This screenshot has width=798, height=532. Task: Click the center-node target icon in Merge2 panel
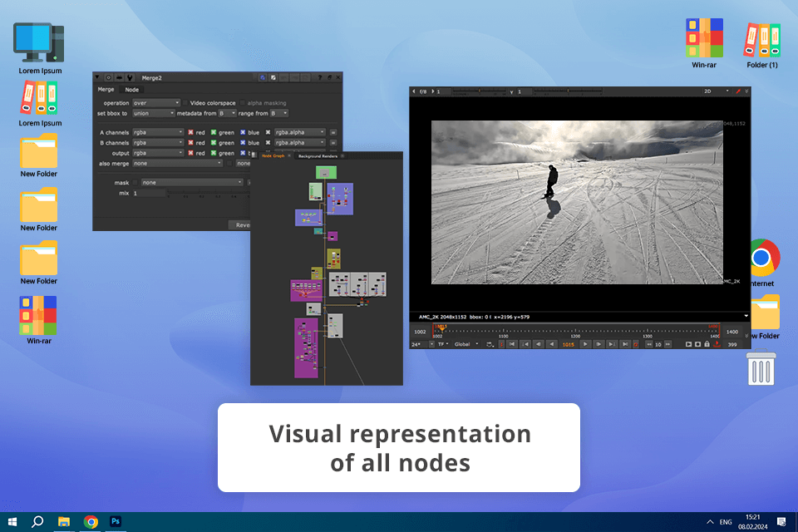click(108, 77)
